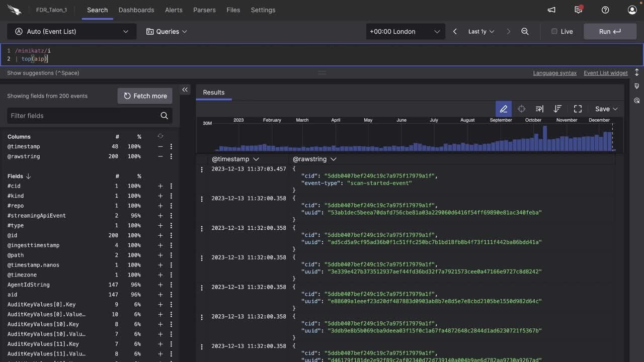This screenshot has width=644, height=362.
Task: Click the crosshair target icon in results toolbar
Action: 521,109
